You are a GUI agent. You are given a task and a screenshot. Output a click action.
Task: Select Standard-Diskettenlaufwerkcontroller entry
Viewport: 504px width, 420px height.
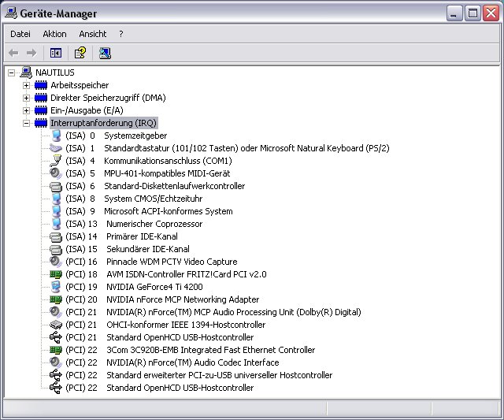(x=155, y=186)
